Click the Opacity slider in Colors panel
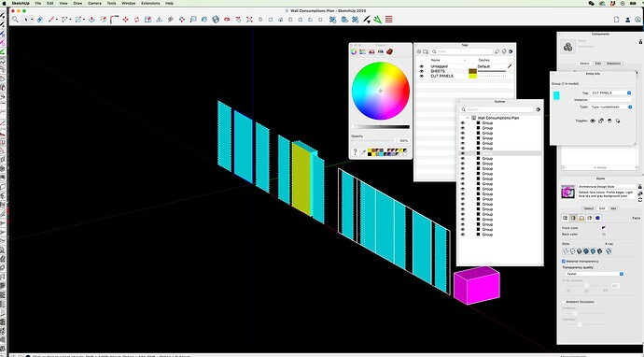Viewport: 644px width, 357px height. [373, 141]
